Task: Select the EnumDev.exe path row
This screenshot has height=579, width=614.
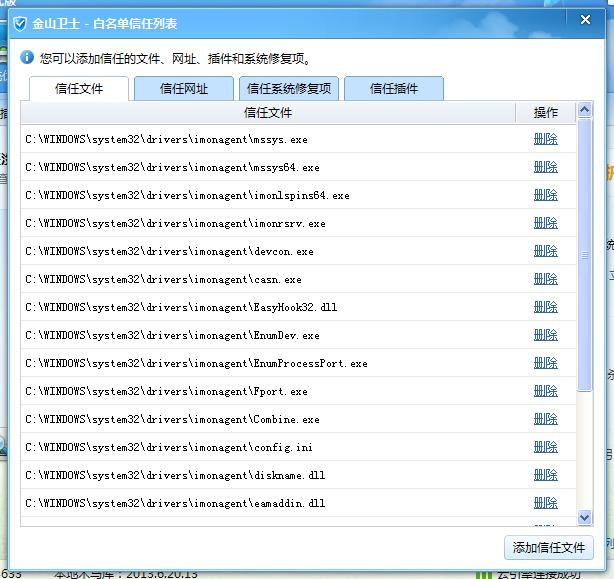Action: click(298, 335)
